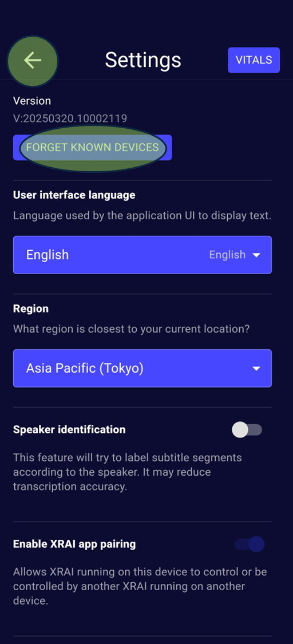Click the XRAI pairing description paragraph
This screenshot has height=644, width=293.
[x=140, y=586]
